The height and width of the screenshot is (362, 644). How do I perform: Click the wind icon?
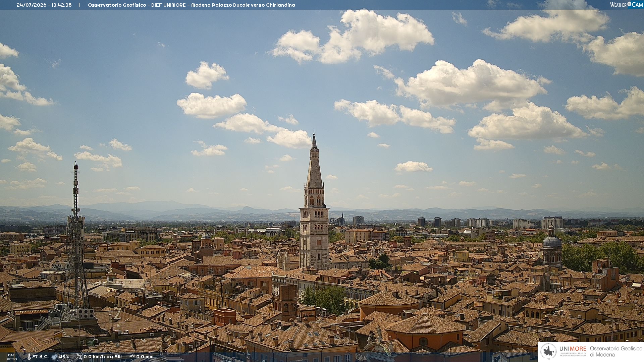[79, 357]
